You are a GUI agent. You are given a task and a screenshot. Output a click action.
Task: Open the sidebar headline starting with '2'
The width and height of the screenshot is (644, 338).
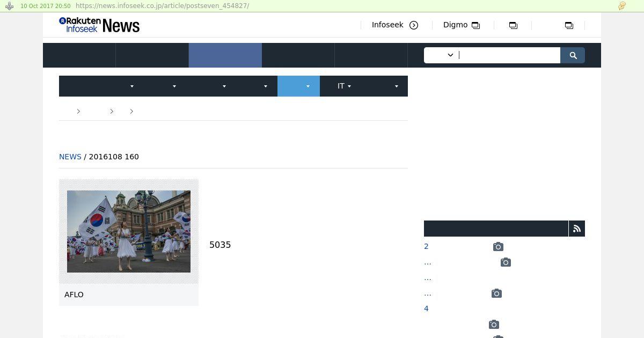tap(426, 247)
